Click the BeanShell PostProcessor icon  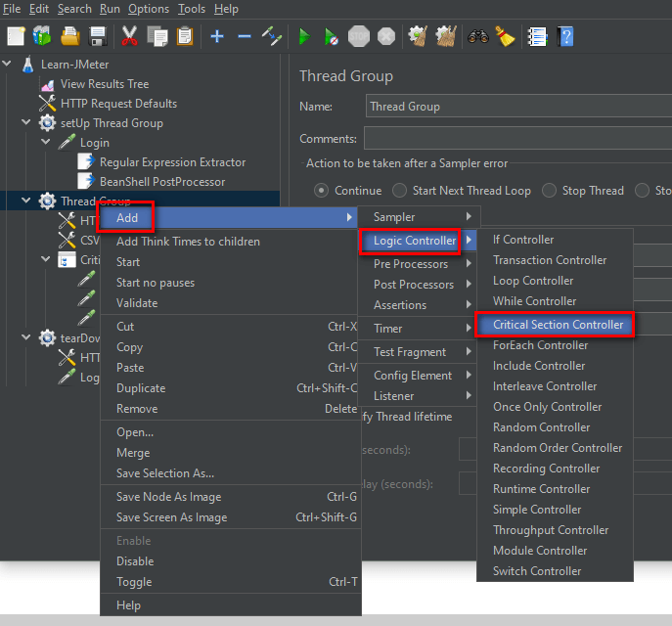coord(86,181)
